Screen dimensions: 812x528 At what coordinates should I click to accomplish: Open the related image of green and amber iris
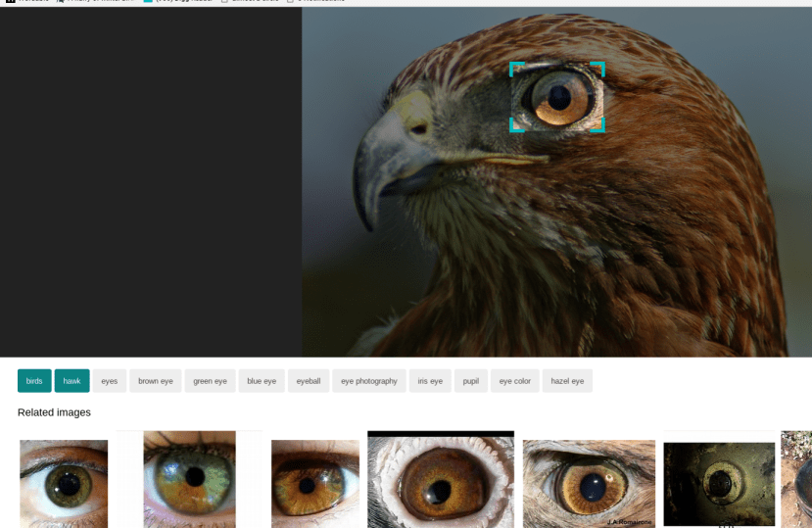[x=190, y=479]
